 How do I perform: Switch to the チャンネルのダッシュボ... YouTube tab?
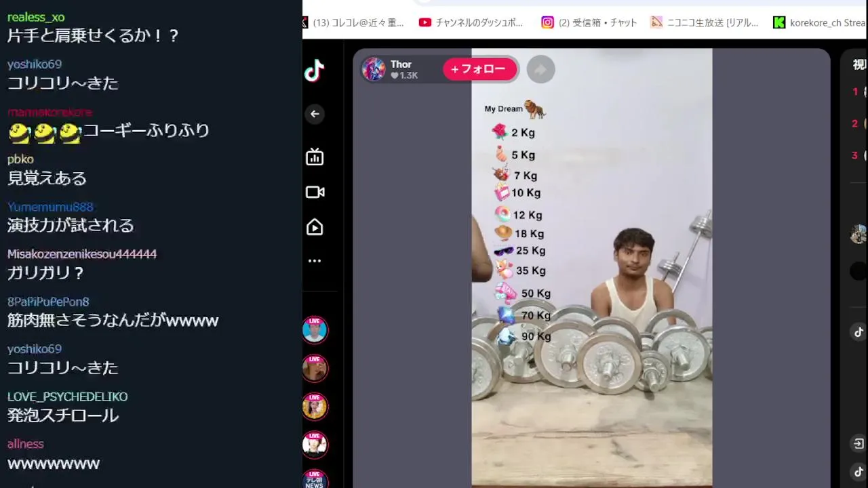[x=471, y=22]
